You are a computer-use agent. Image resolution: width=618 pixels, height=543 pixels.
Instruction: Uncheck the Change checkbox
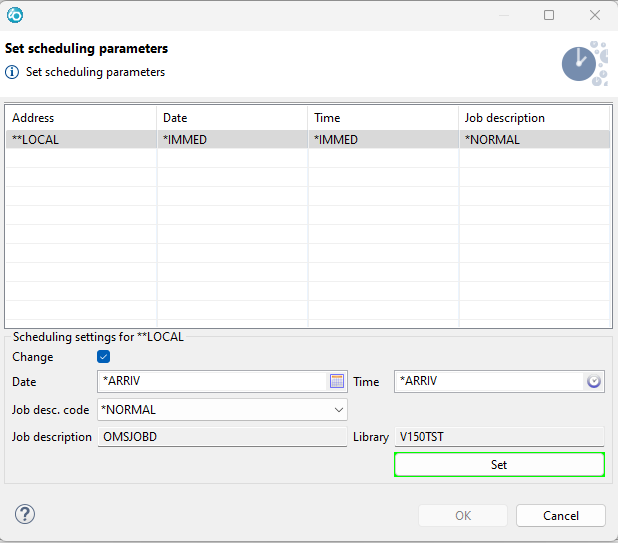(103, 357)
